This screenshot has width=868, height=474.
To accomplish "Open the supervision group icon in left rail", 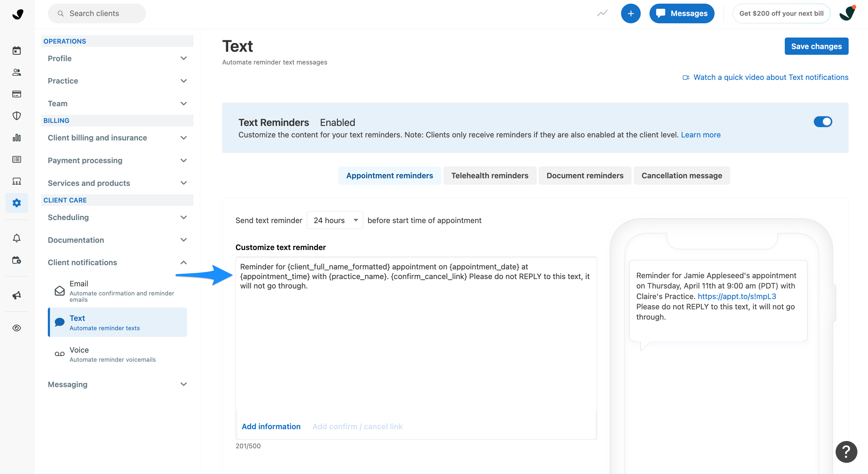I will point(17,181).
